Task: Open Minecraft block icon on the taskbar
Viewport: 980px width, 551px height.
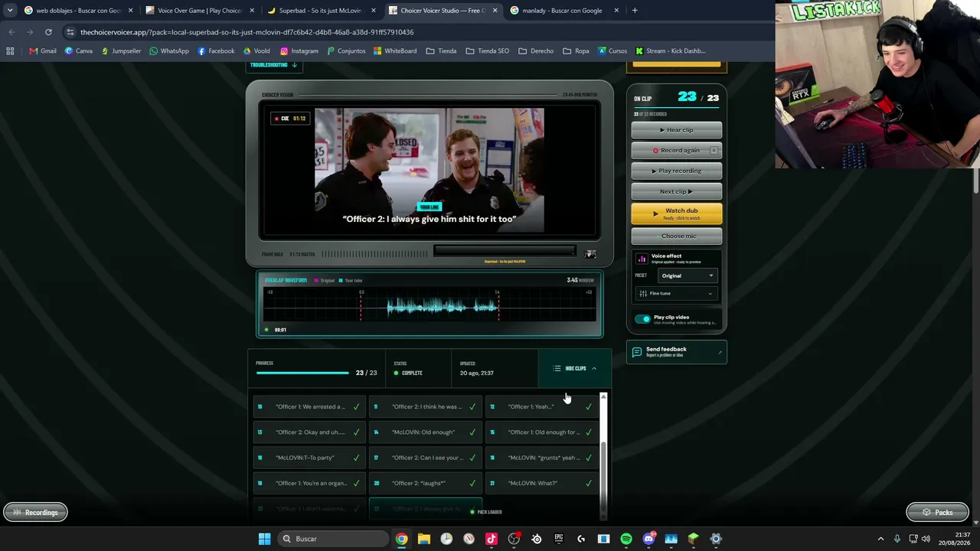Action: pos(694,539)
